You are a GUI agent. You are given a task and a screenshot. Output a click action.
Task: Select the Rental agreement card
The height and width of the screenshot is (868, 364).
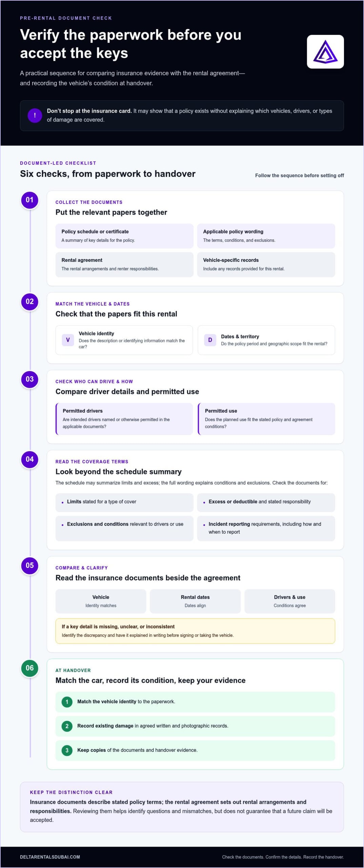coord(124,264)
